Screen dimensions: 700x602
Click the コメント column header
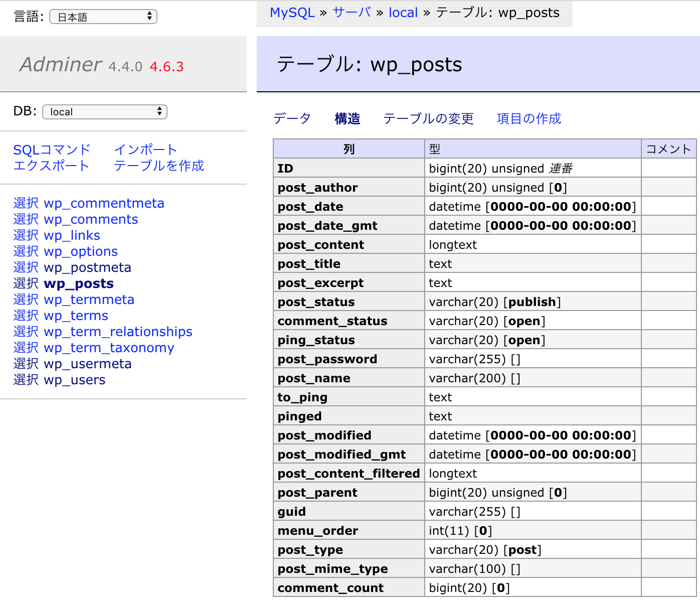(x=669, y=149)
